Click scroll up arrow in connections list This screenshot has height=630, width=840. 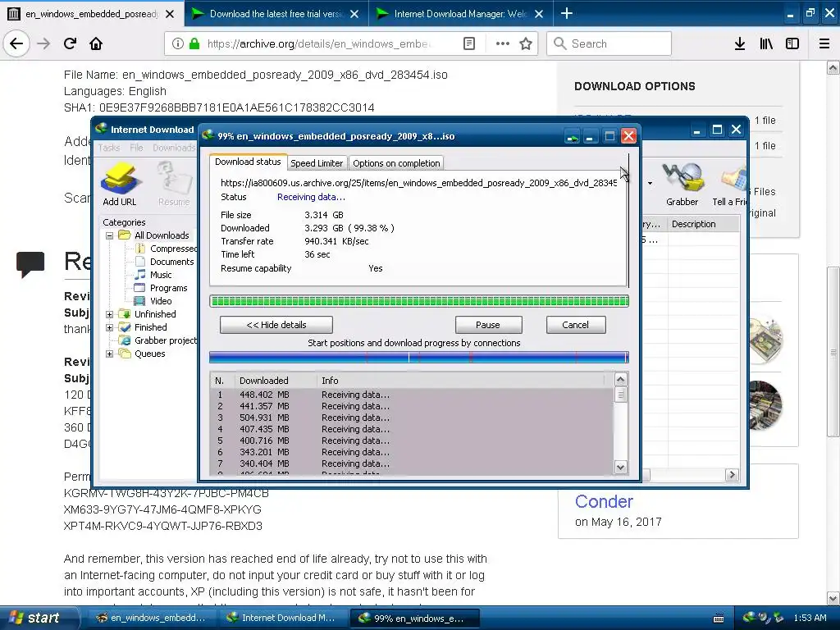click(620, 380)
